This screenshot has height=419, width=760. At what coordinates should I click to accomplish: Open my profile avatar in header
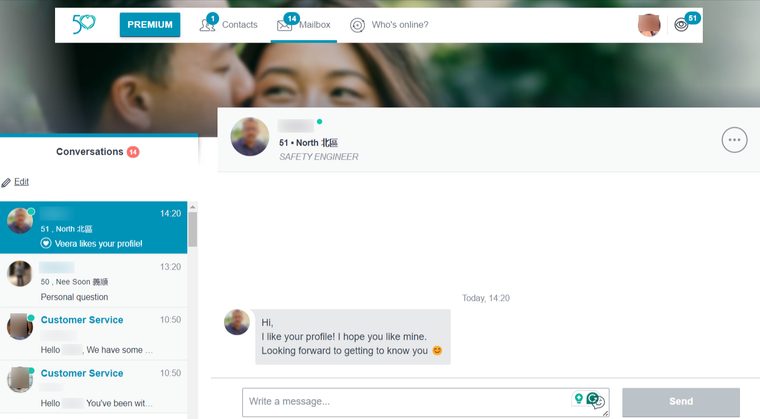point(649,25)
